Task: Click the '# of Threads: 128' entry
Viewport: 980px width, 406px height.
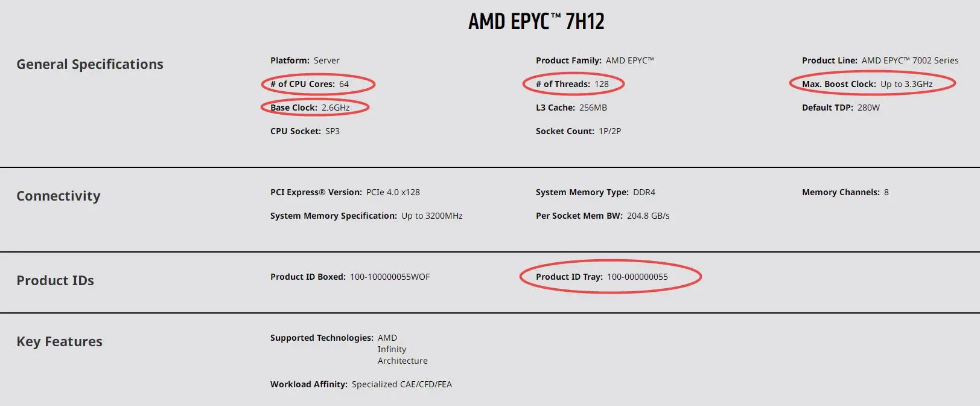Action: click(572, 84)
